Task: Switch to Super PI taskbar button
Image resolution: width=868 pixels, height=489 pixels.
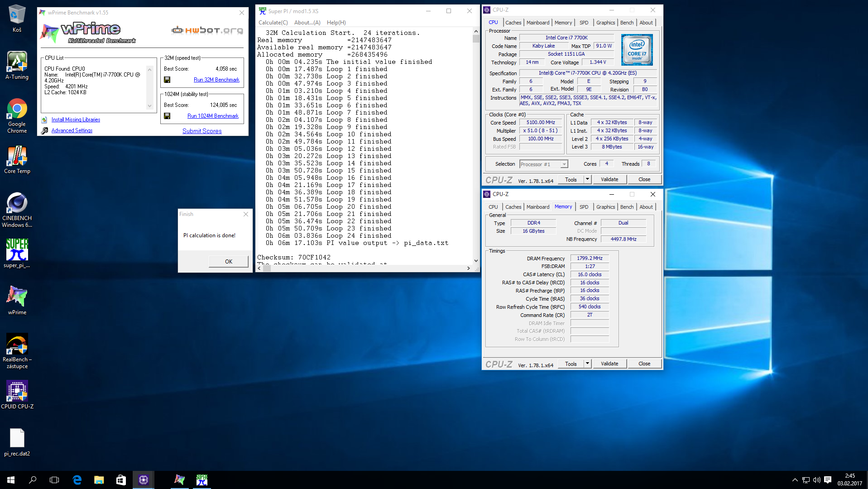Action: coord(202,480)
